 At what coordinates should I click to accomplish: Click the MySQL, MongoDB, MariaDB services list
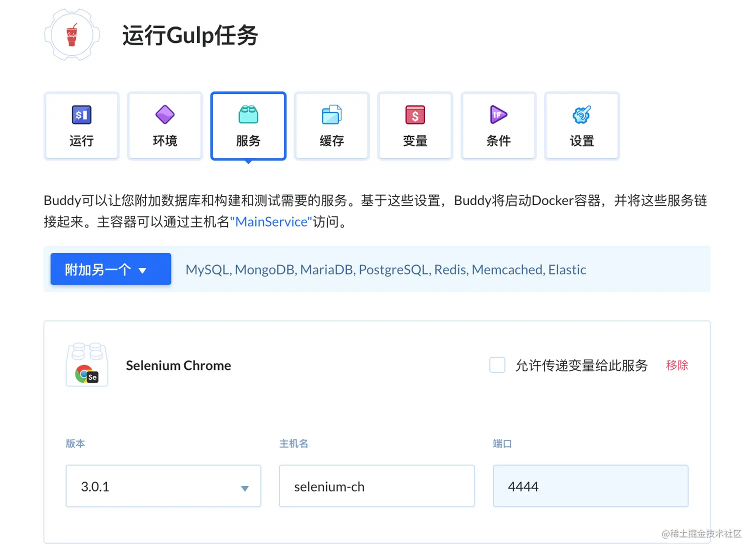pyautogui.click(x=385, y=269)
